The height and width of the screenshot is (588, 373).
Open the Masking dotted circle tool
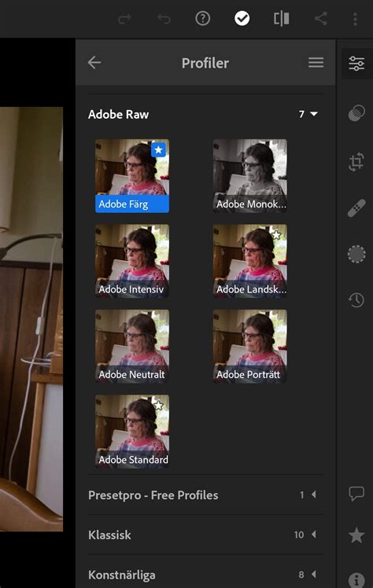(x=356, y=254)
